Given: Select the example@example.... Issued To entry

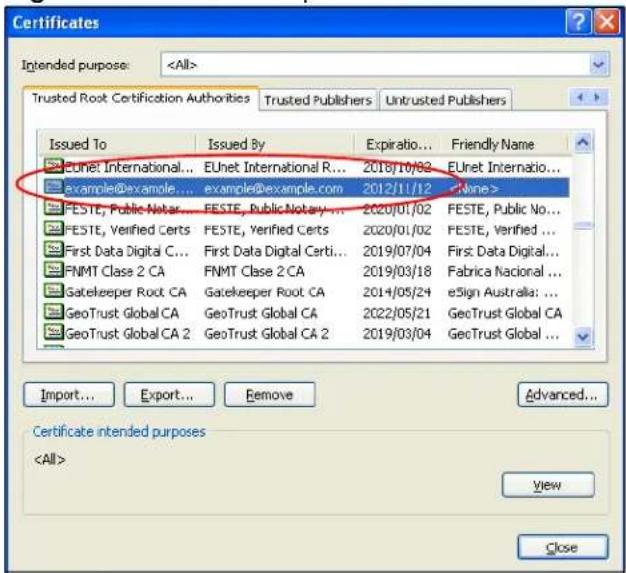Looking at the screenshot, I should point(129,188).
